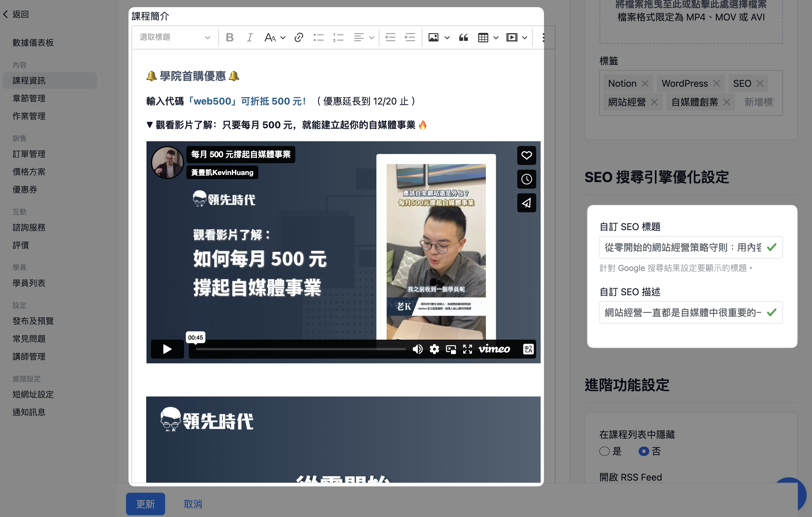812x517 pixels.
Task: Open Vimeo video settings gear
Action: (x=434, y=349)
